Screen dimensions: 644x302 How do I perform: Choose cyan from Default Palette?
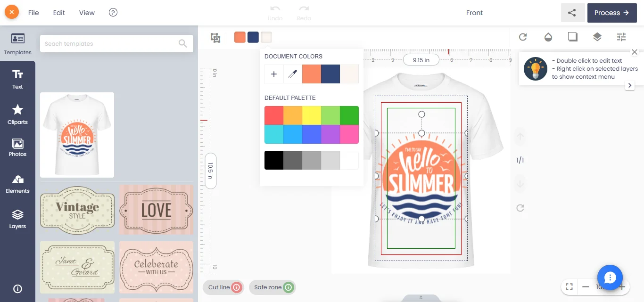point(274,134)
